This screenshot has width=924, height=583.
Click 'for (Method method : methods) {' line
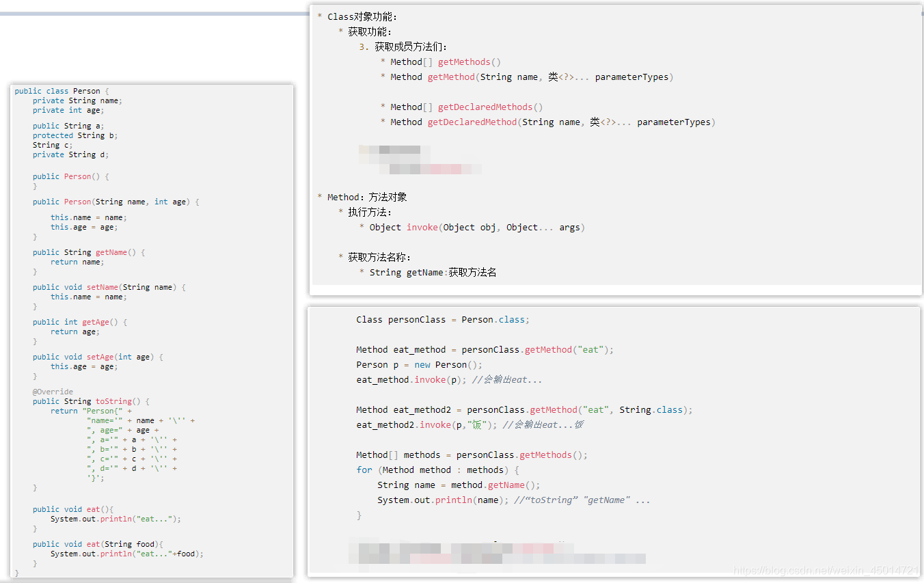pos(438,470)
